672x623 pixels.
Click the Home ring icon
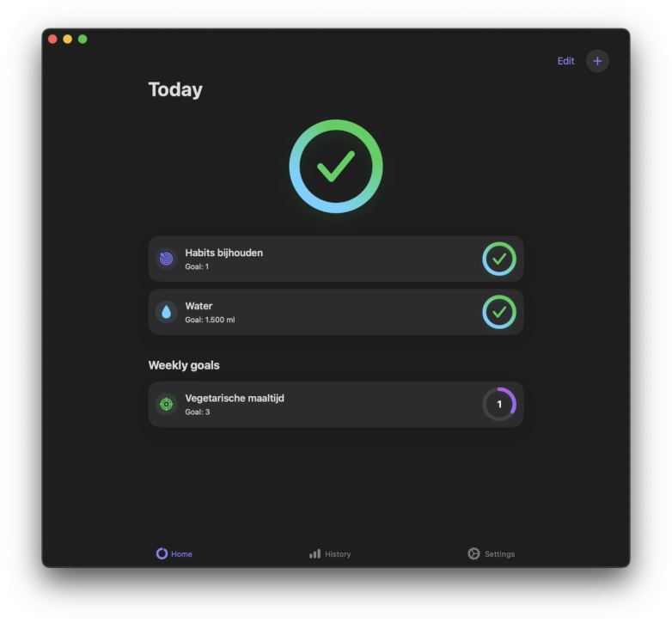tap(162, 553)
